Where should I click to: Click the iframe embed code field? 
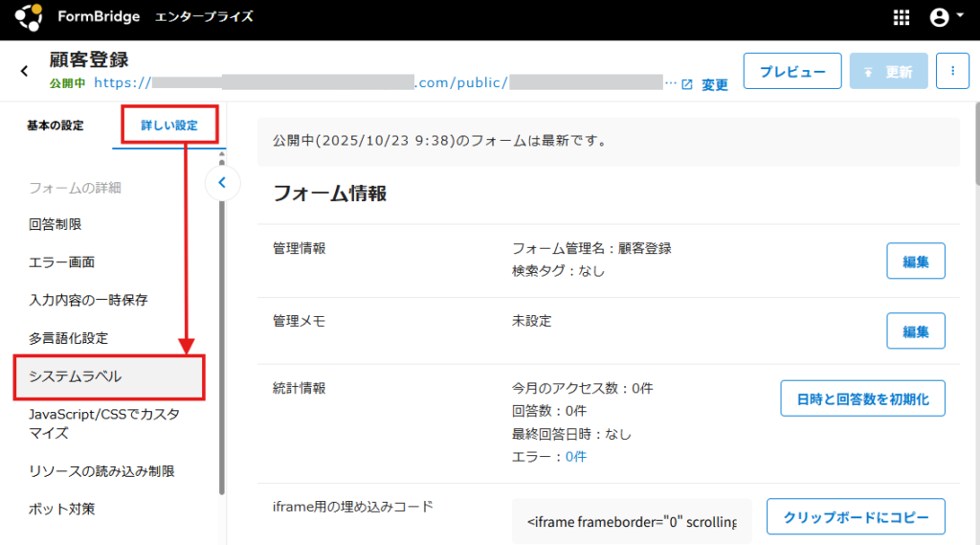coord(632,522)
